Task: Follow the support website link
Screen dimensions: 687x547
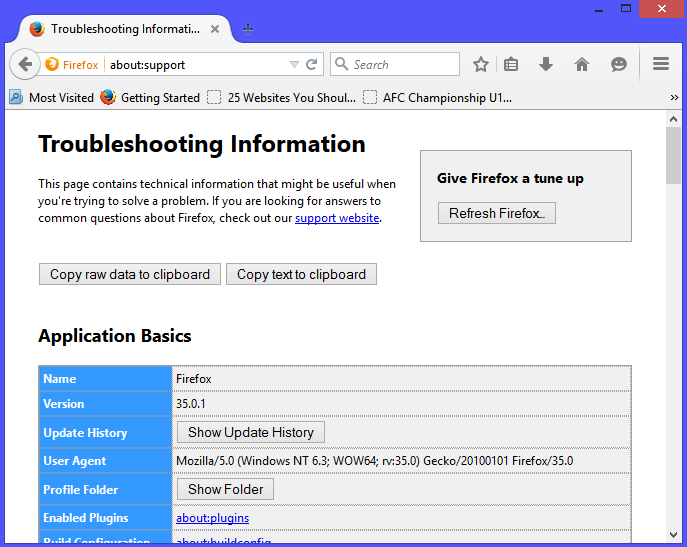Action: tap(337, 218)
